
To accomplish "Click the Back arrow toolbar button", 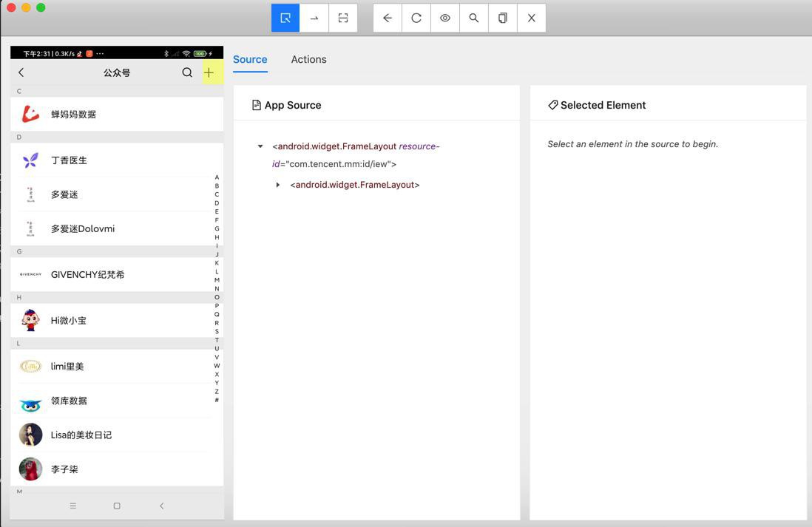I will (388, 18).
